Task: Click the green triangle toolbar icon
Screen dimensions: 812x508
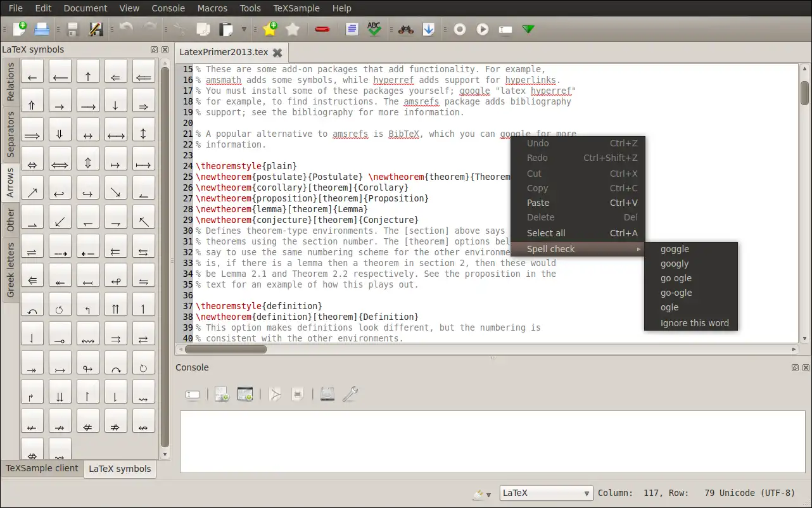Action: 528,29
